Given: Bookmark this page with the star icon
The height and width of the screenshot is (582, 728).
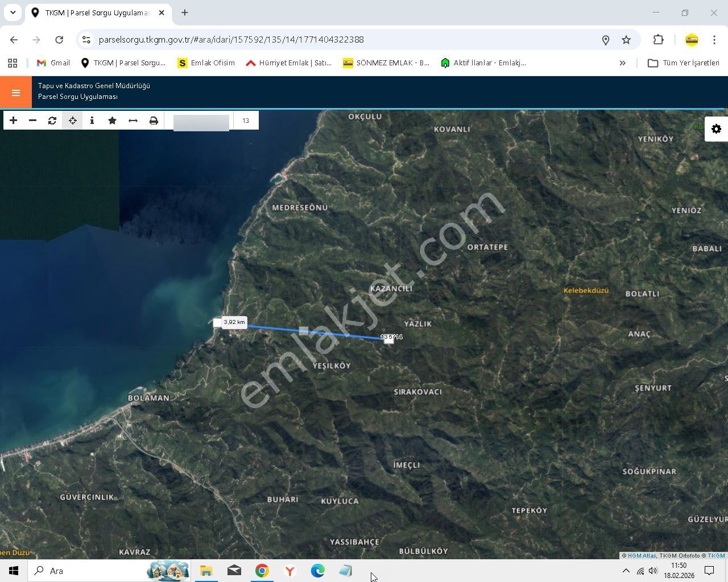Looking at the screenshot, I should click(x=626, y=40).
